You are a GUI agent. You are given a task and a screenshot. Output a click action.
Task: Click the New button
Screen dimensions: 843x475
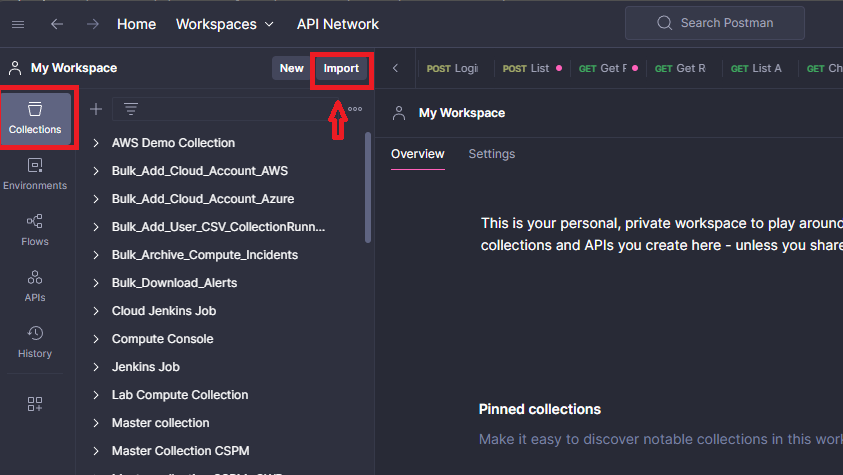(291, 68)
